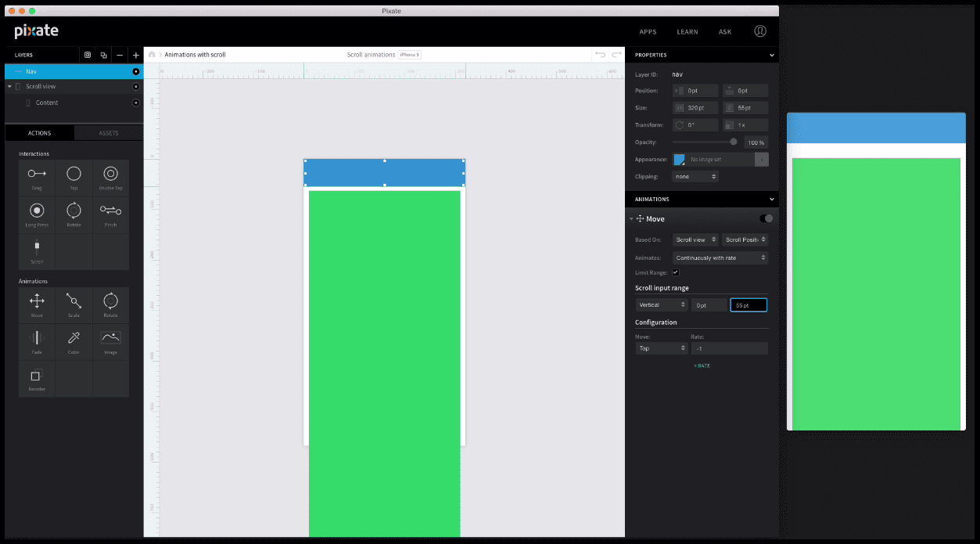980x544 pixels.
Task: Open the Scroll Position dropdown
Action: [745, 240]
